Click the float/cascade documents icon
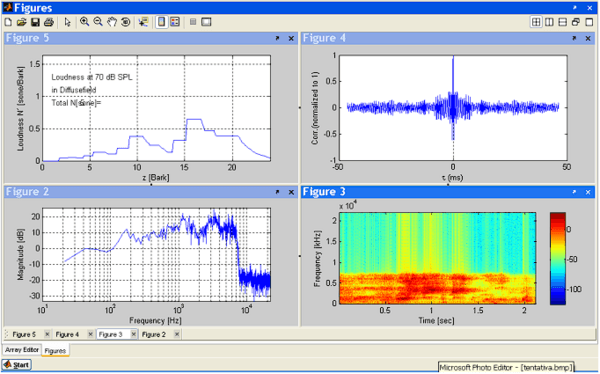This screenshot has width=600, height=374. point(576,22)
